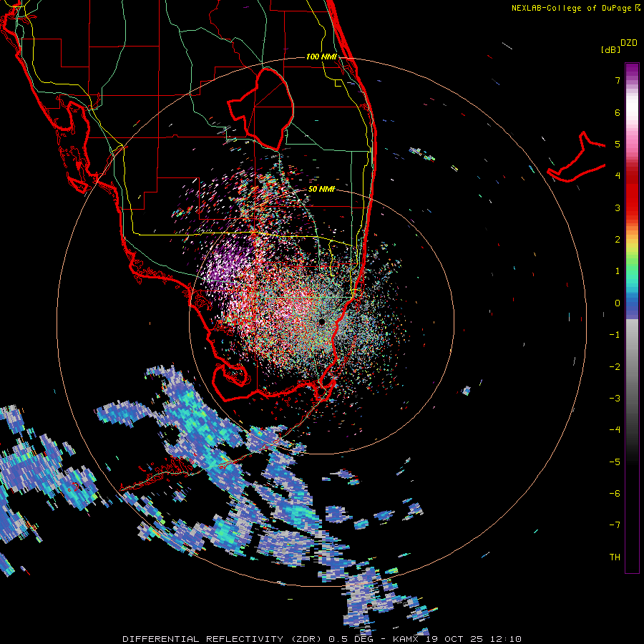Click the 0 value on the color scale
644x644 pixels.
618,303
